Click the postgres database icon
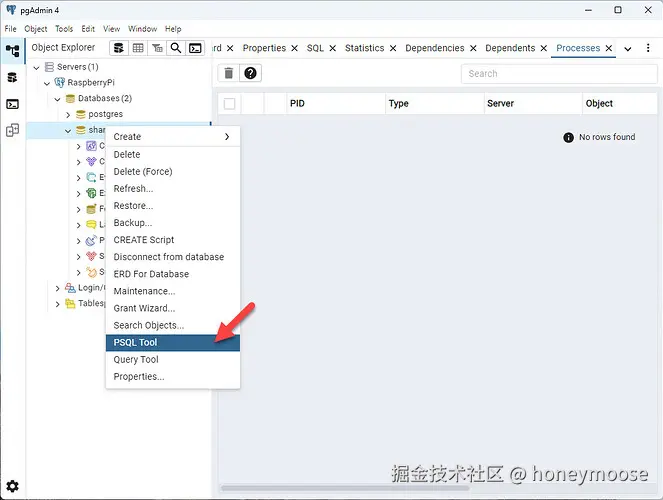 point(80,114)
